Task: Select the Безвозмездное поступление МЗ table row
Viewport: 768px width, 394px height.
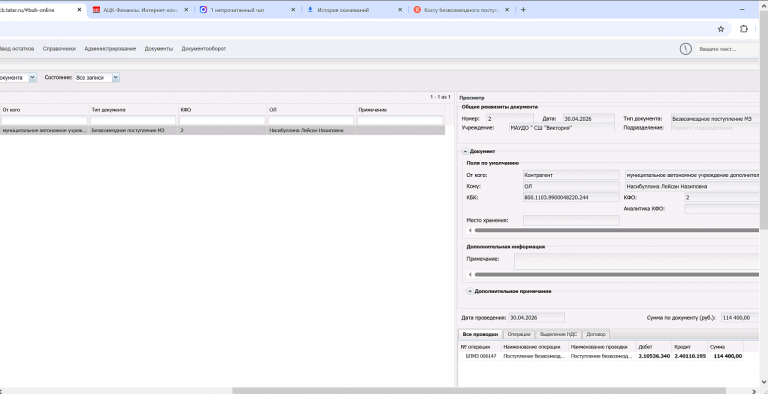Action: (x=222, y=131)
